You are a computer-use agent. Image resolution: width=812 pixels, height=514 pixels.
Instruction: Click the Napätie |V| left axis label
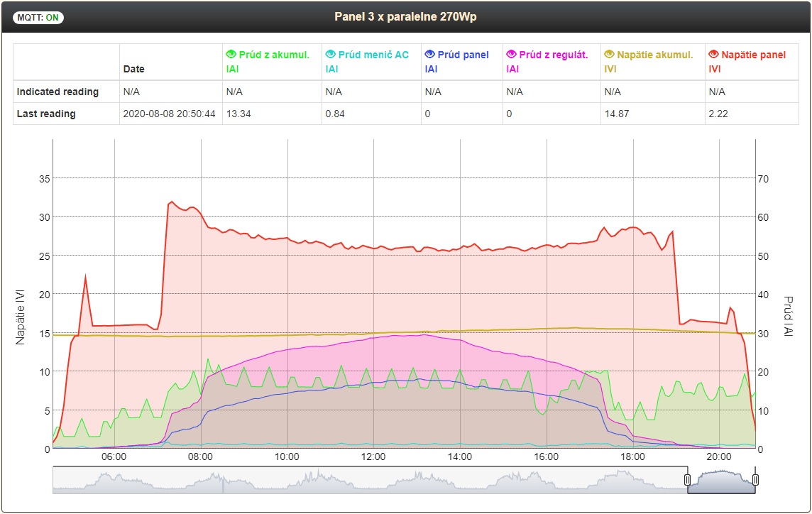(x=20, y=317)
